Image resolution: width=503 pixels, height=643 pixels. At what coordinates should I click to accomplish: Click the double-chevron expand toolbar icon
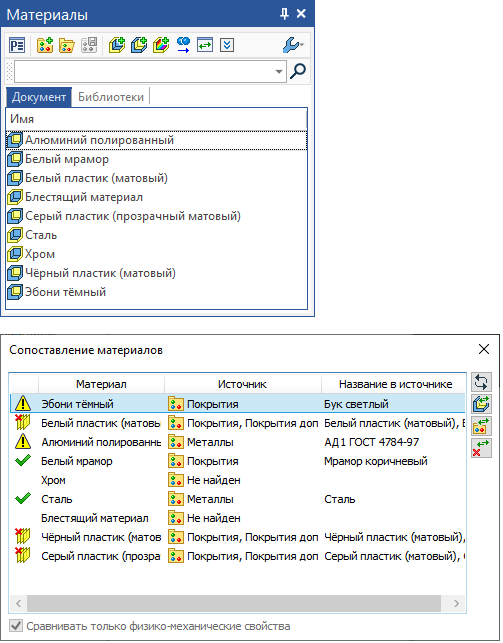(227, 45)
